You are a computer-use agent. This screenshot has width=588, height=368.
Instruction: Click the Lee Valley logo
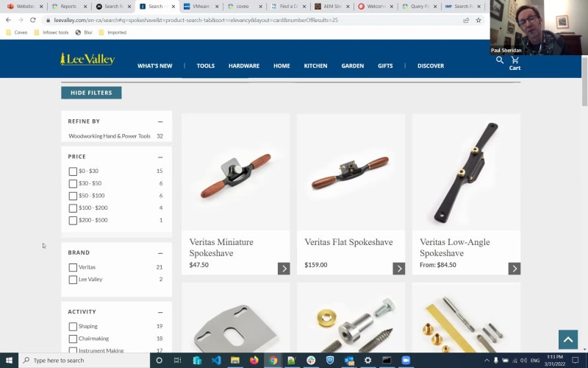tap(87, 60)
